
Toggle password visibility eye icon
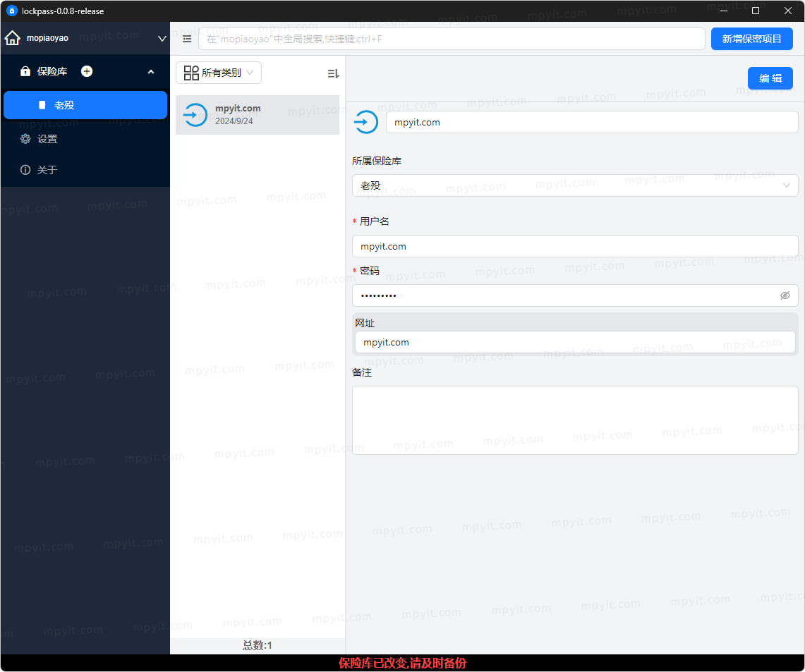tap(785, 295)
